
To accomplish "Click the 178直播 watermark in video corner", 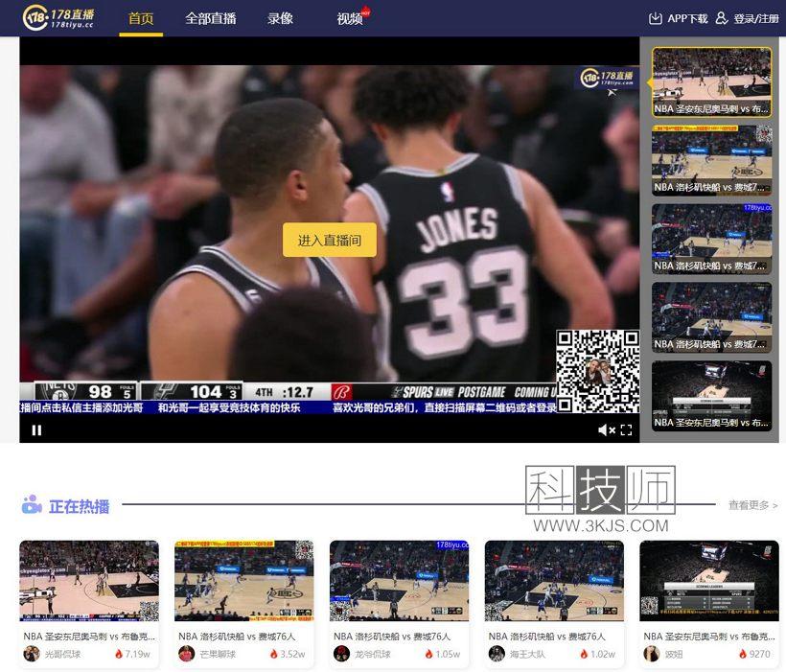I will point(607,79).
